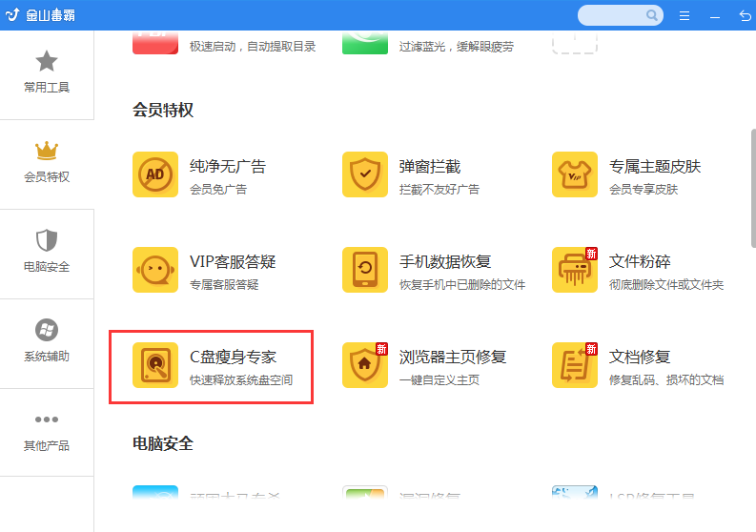Image resolution: width=756 pixels, height=532 pixels.
Task: Open the 手机数据恢复 title link
Action: [445, 262]
